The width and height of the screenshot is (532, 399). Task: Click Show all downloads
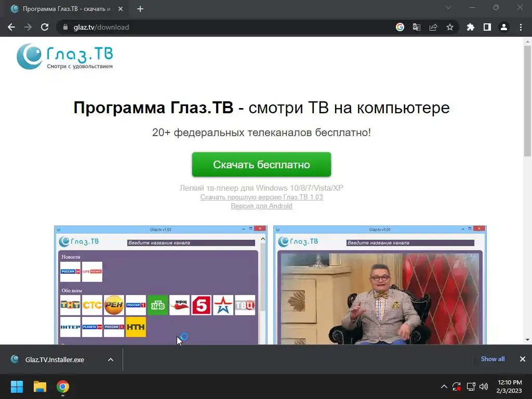click(x=493, y=359)
